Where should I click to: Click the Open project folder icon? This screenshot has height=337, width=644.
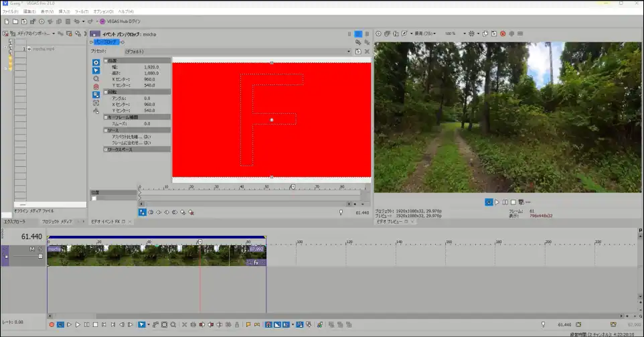coord(15,21)
